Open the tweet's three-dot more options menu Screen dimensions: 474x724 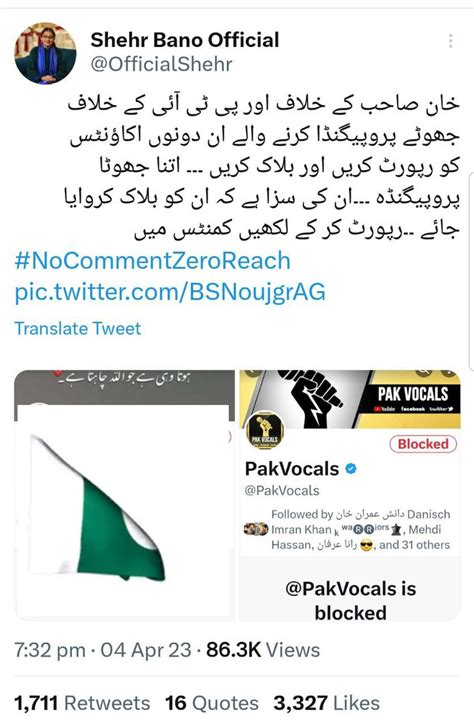[x=450, y=41]
